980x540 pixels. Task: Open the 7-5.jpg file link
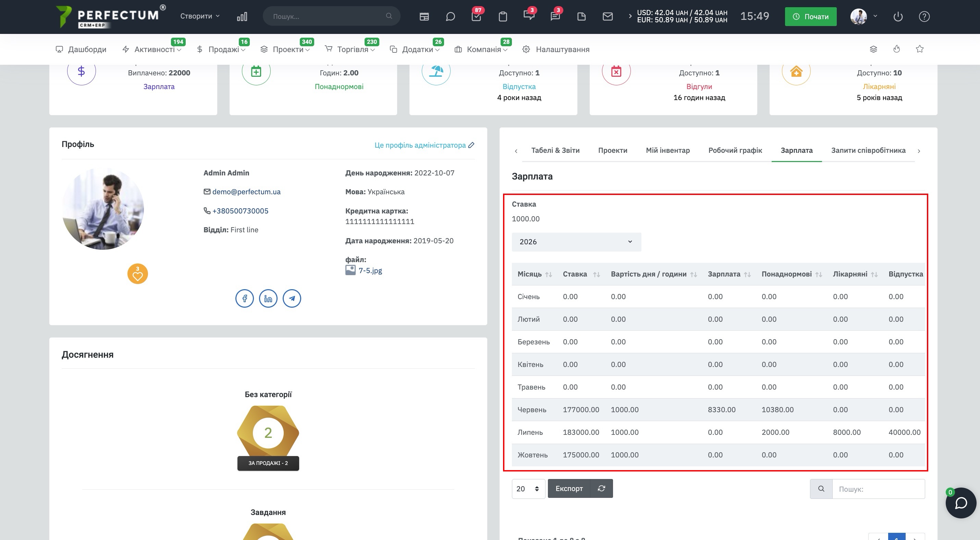[x=370, y=270]
